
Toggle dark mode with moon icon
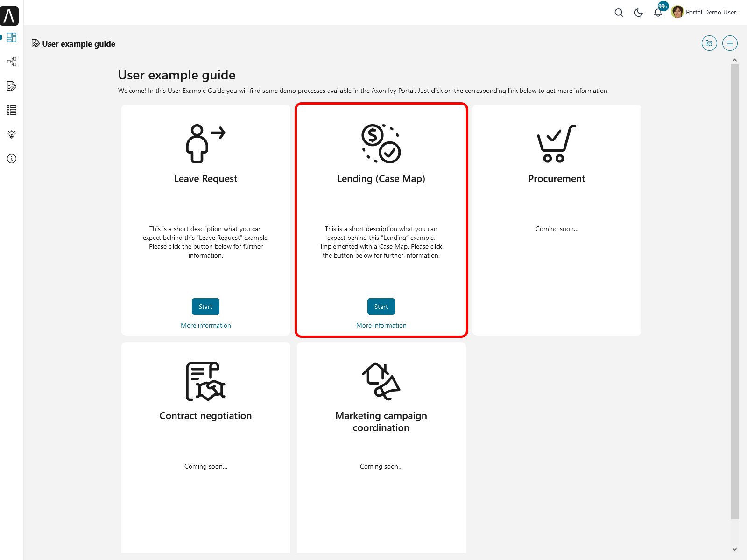[x=638, y=13]
